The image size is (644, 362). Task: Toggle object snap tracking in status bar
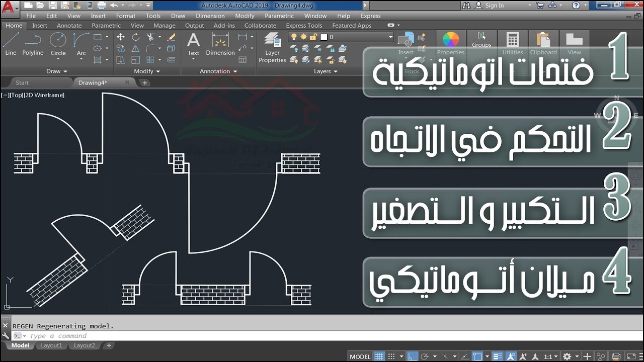464,356
